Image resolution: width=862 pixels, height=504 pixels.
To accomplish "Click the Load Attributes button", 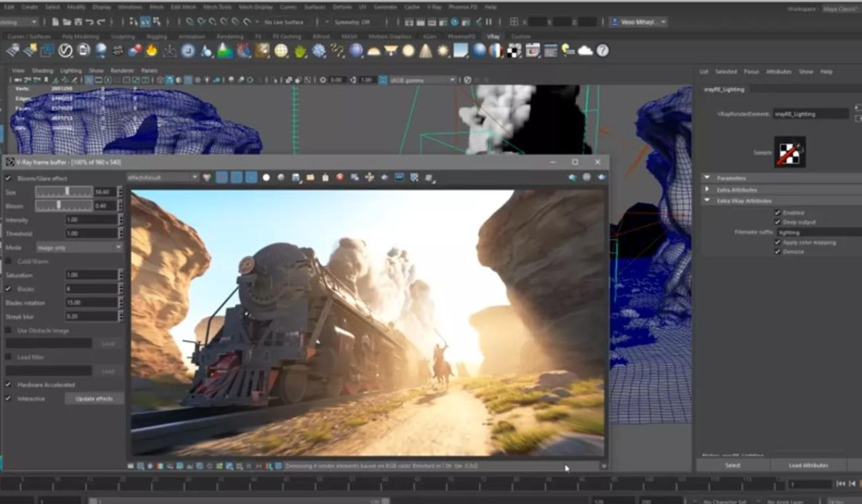I will [808, 466].
